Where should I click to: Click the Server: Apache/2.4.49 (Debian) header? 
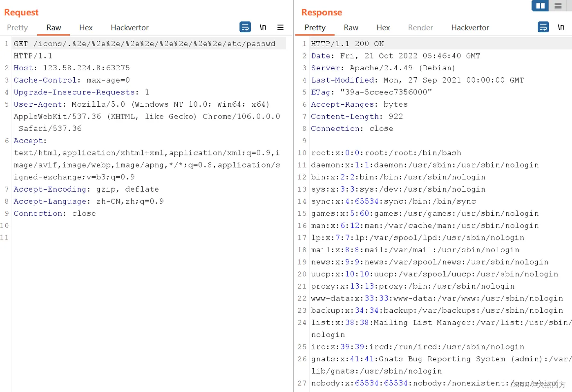383,68
